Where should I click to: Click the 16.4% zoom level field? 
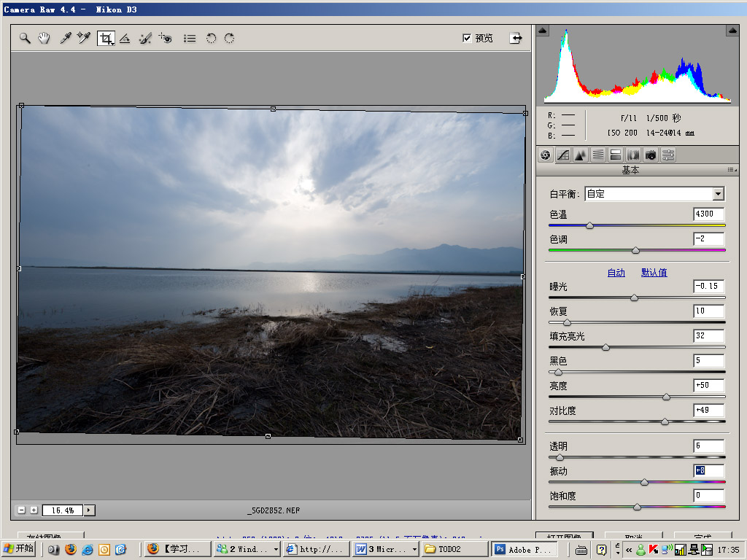coord(63,510)
